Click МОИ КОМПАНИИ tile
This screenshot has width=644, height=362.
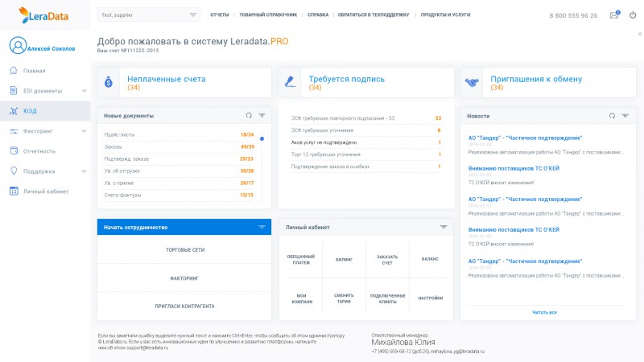302,298
